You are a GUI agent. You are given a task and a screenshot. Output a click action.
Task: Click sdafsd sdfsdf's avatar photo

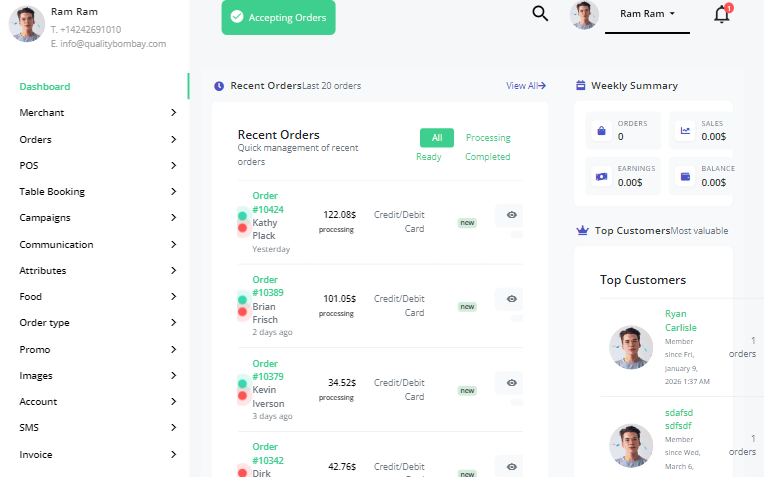click(631, 445)
